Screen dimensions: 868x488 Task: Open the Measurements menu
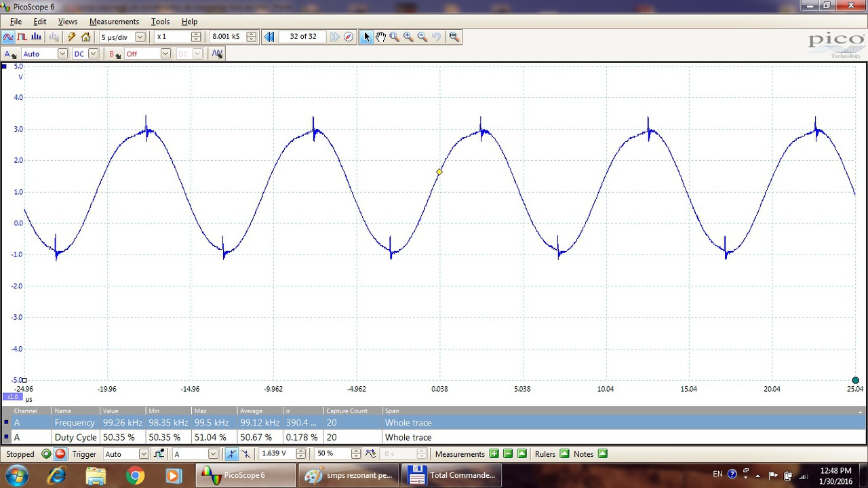pos(114,22)
